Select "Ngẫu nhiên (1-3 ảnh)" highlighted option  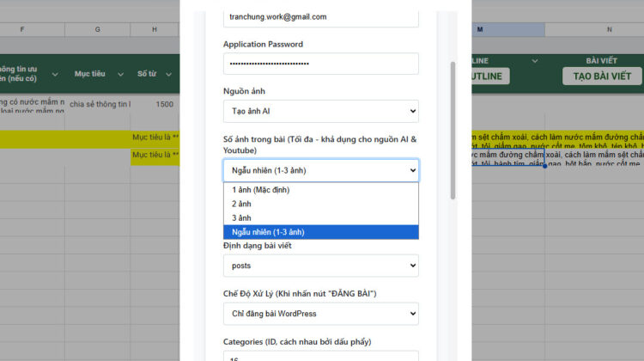[320, 232]
